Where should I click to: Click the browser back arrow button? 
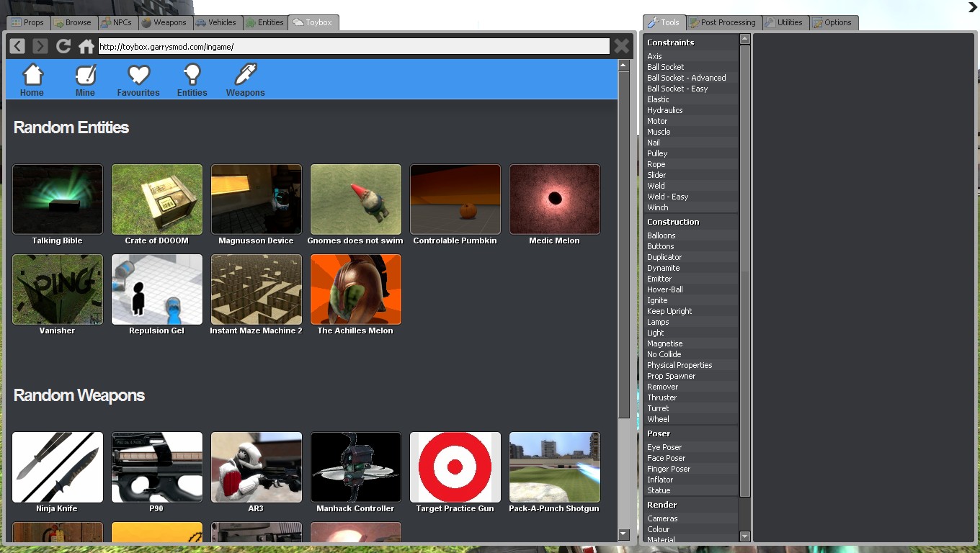17,47
